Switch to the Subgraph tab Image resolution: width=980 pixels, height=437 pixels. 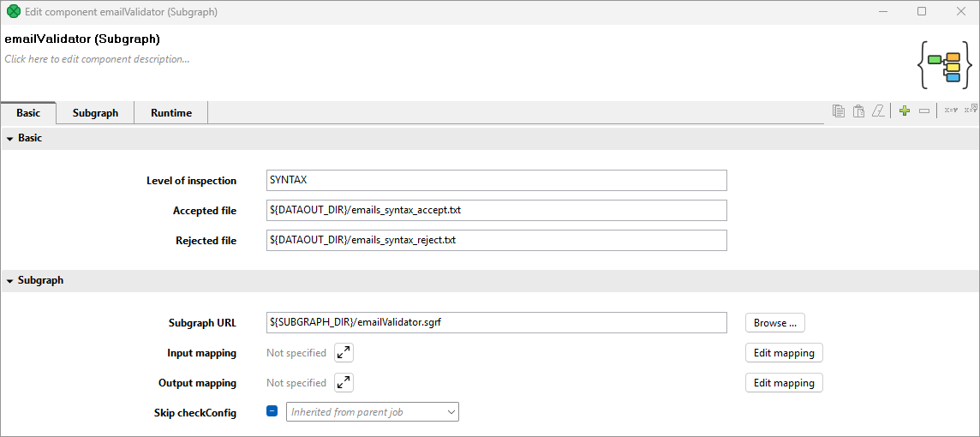click(x=95, y=113)
